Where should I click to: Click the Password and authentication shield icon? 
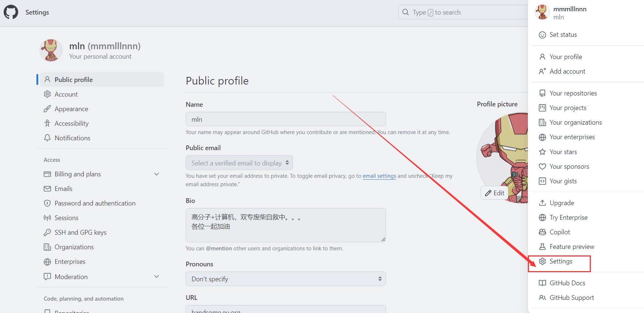pyautogui.click(x=47, y=203)
